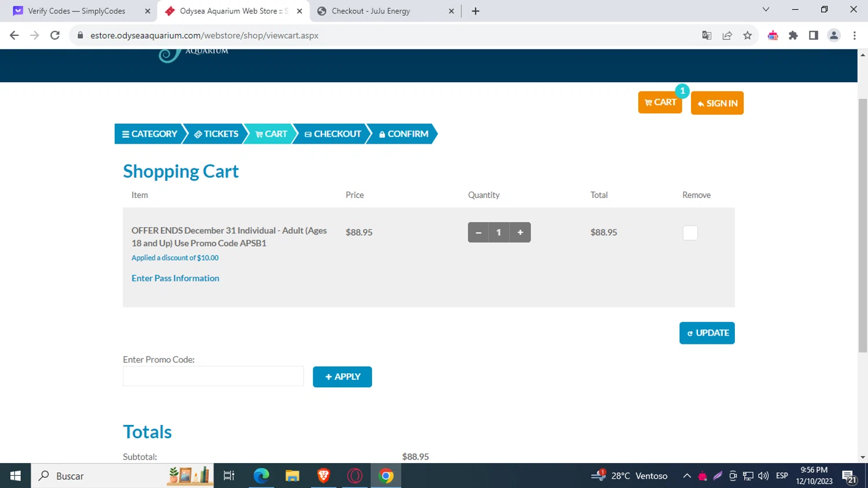Select the Odysea Aquarium Web Store tab
Image resolution: width=868 pixels, height=488 pixels.
[x=233, y=11]
